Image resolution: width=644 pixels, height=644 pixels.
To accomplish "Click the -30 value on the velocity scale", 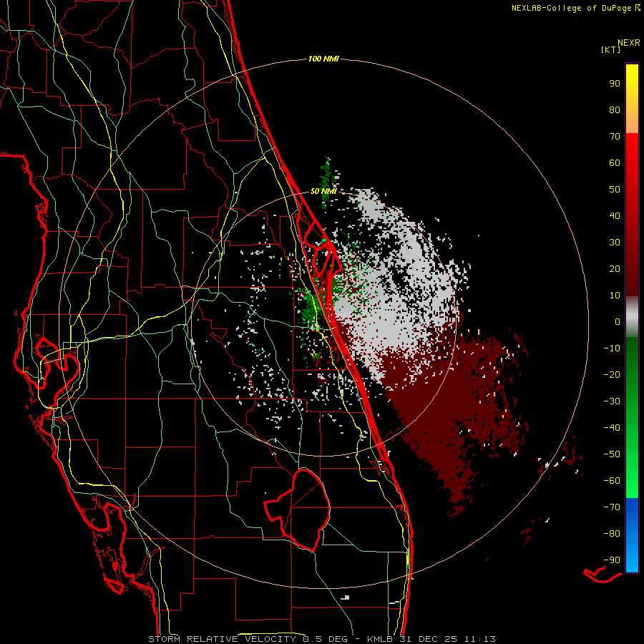I will pos(612,401).
